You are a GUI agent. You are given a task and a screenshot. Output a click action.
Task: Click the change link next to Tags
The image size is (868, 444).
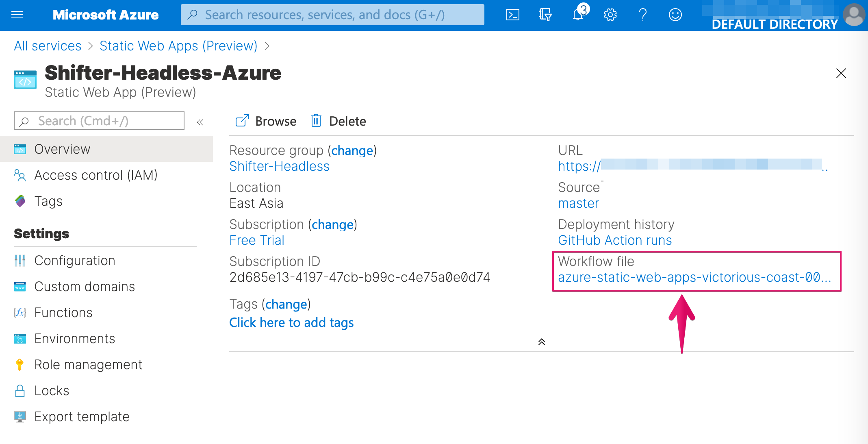(x=286, y=304)
